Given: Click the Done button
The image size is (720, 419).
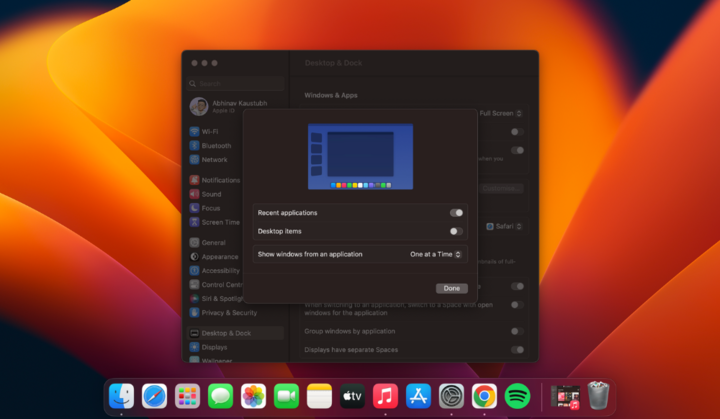Looking at the screenshot, I should (x=452, y=288).
